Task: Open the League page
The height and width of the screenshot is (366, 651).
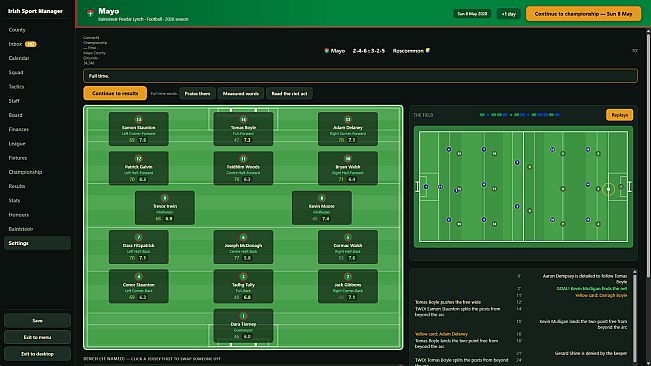Action: (x=37, y=144)
